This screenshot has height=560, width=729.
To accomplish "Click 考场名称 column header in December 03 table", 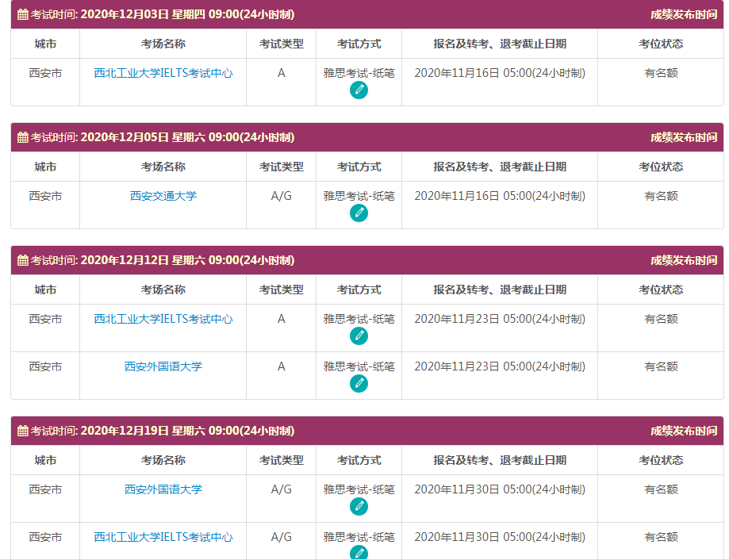I will pyautogui.click(x=163, y=44).
